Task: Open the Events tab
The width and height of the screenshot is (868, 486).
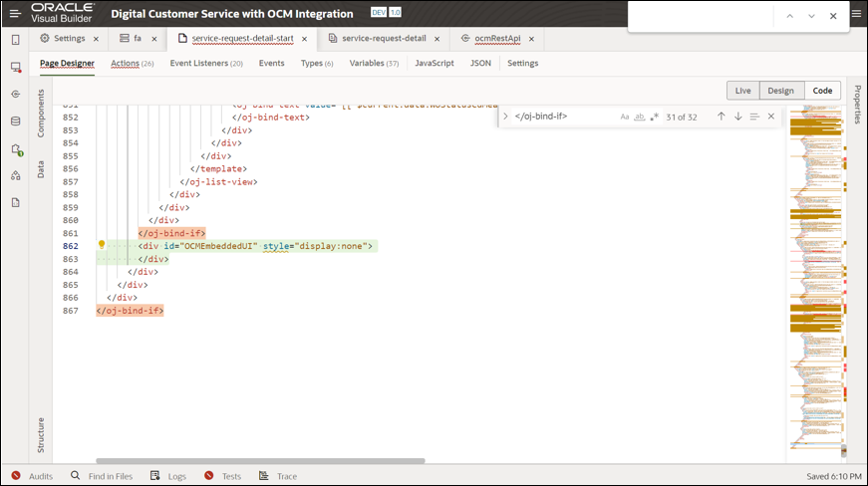Action: pos(271,63)
